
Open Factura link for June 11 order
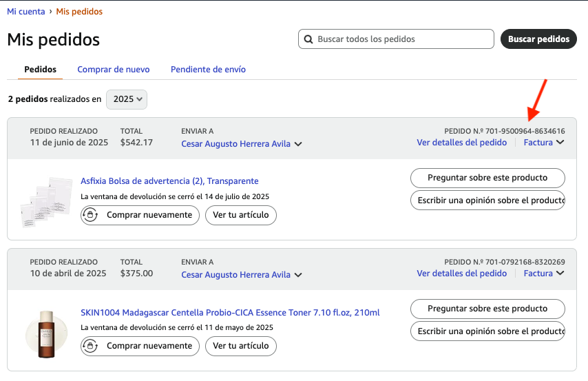538,143
